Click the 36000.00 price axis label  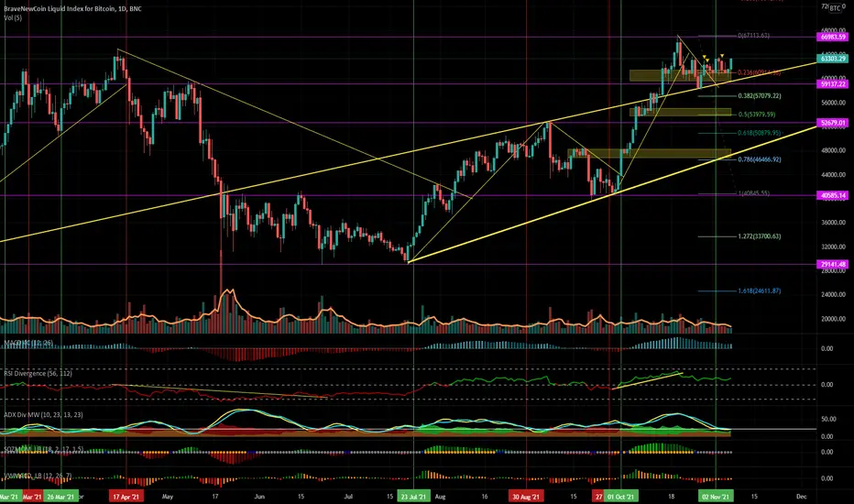point(833,223)
